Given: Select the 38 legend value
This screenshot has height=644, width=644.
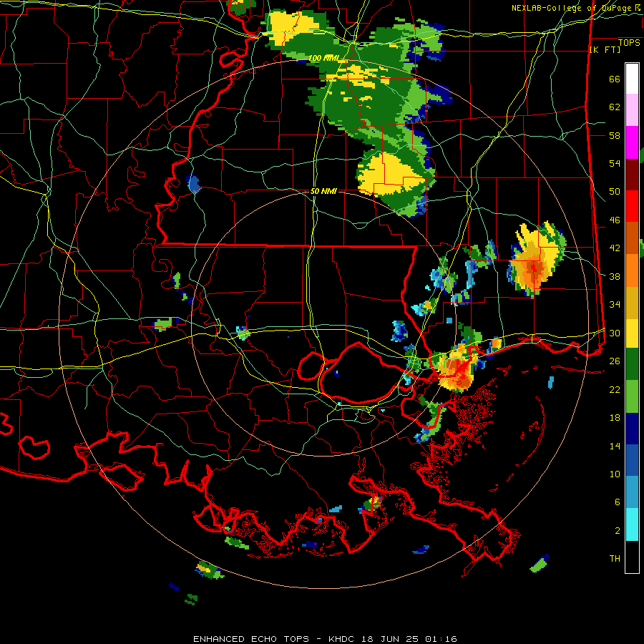Looking at the screenshot, I should click(615, 276).
